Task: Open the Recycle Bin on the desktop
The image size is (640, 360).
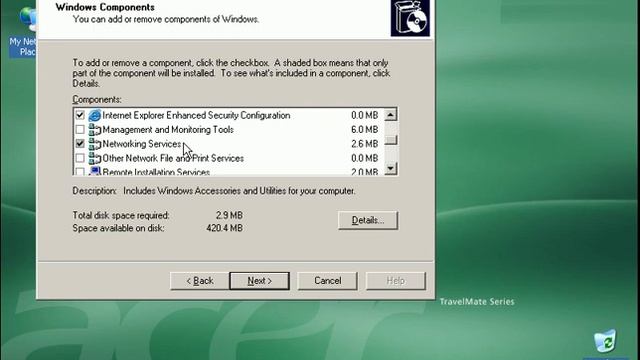Action: point(605,341)
